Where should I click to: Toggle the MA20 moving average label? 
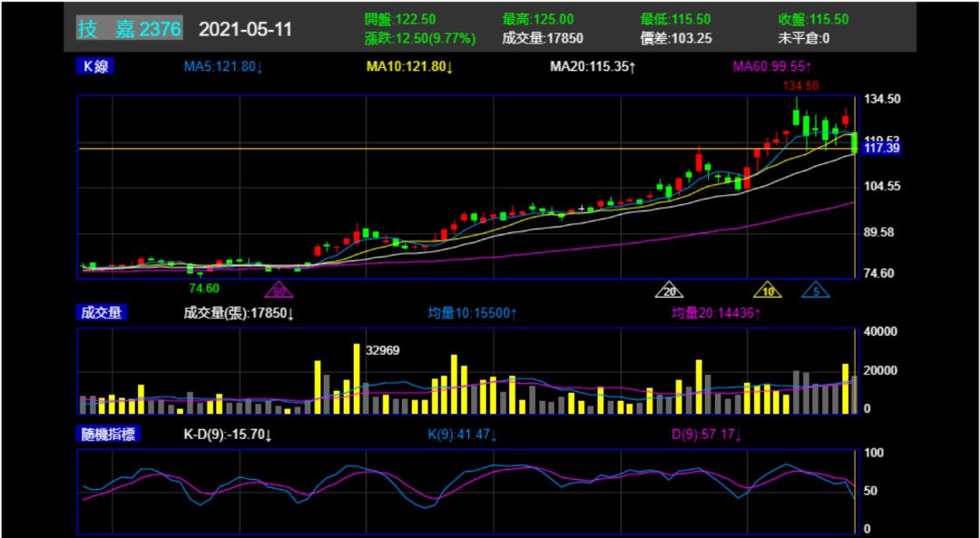(593, 67)
